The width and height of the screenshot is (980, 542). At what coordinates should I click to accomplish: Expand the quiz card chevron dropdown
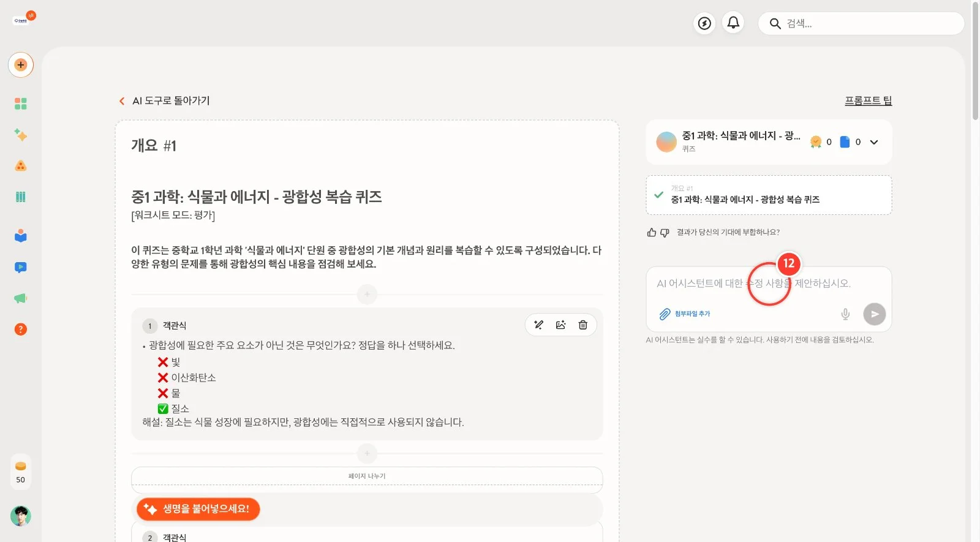pos(874,142)
